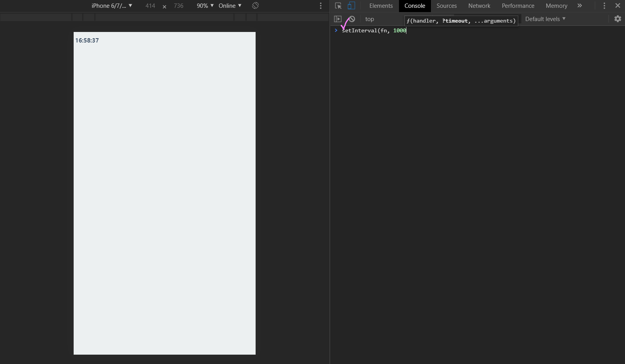Screen dimensions: 625x364
Task: Open the iPhone 6/7 device dropdown
Action: [112, 6]
